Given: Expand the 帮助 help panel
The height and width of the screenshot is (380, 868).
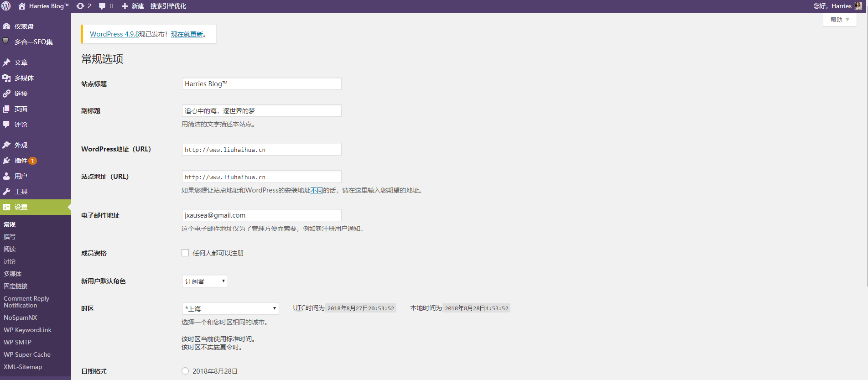Looking at the screenshot, I should click(x=840, y=20).
